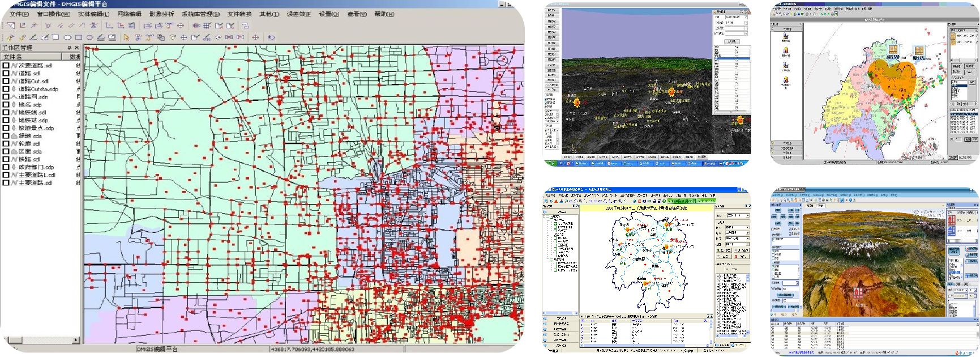The image size is (980, 357).
Task: Pin the 工作区管理 panel with pushpin icon
Action: pyautogui.click(x=69, y=48)
